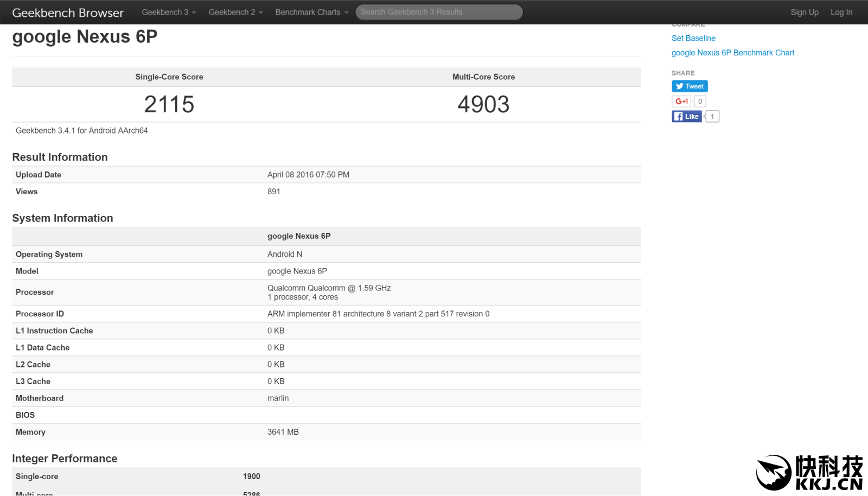
Task: Select the Integer single-core score 1900
Action: (252, 476)
